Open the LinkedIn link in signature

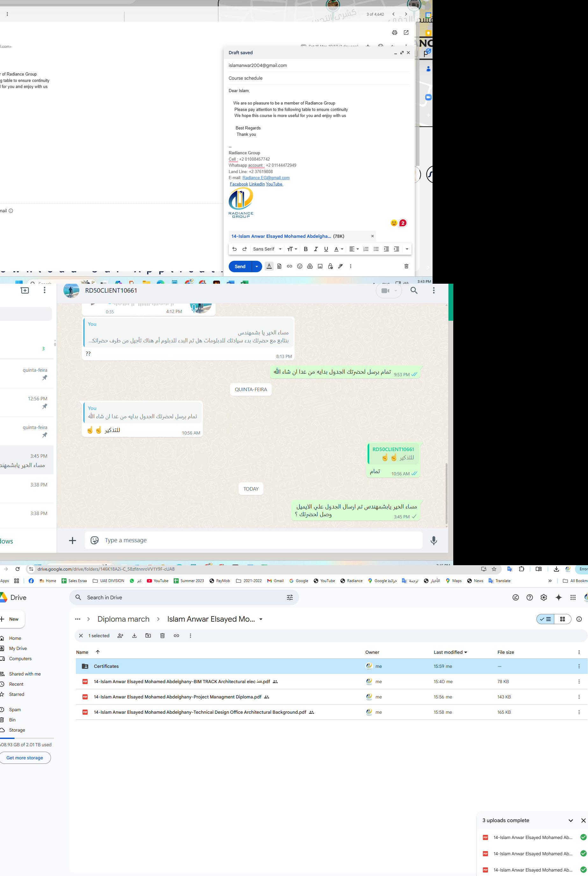tap(257, 184)
